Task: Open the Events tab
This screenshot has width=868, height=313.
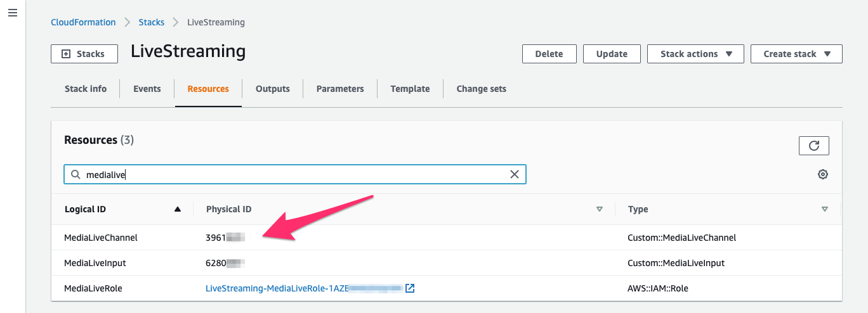Action: pos(147,89)
